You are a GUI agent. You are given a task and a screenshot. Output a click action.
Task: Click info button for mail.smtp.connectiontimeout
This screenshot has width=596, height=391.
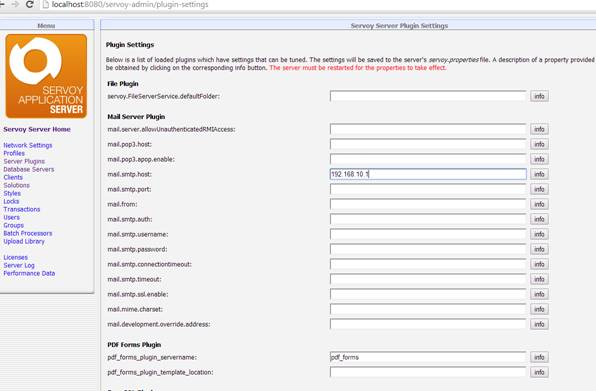539,264
